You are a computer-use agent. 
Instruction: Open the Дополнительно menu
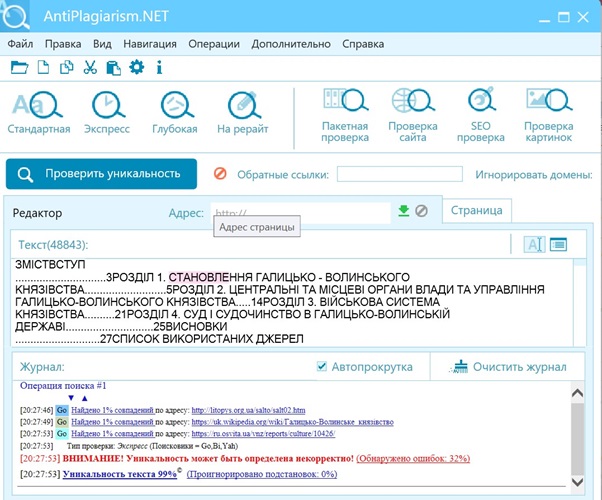(x=291, y=44)
